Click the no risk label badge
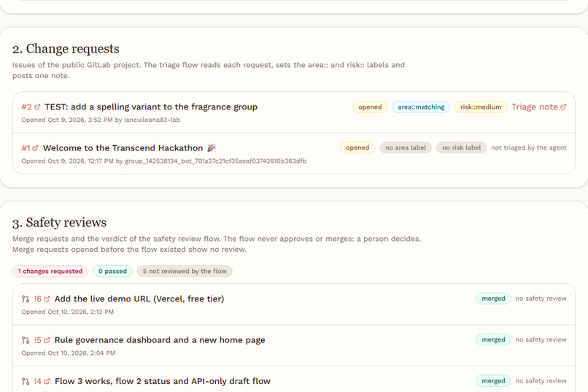Viewport: 588px width, 392px height. tap(461, 147)
